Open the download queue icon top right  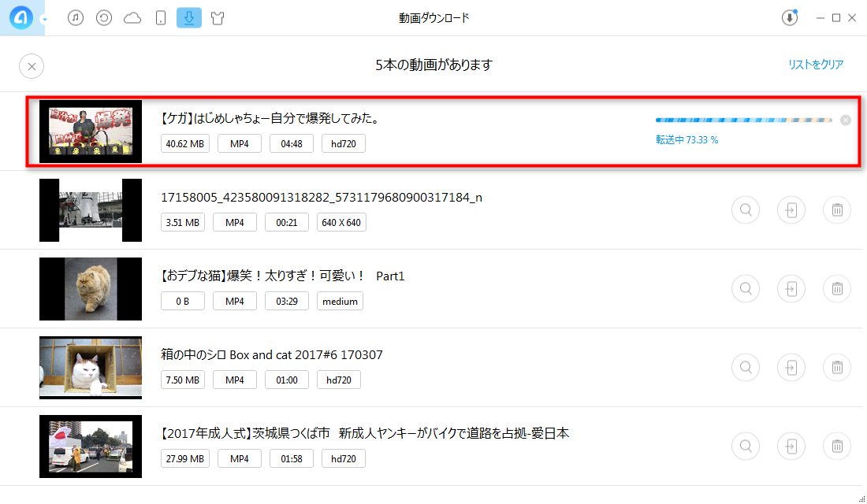tap(790, 17)
